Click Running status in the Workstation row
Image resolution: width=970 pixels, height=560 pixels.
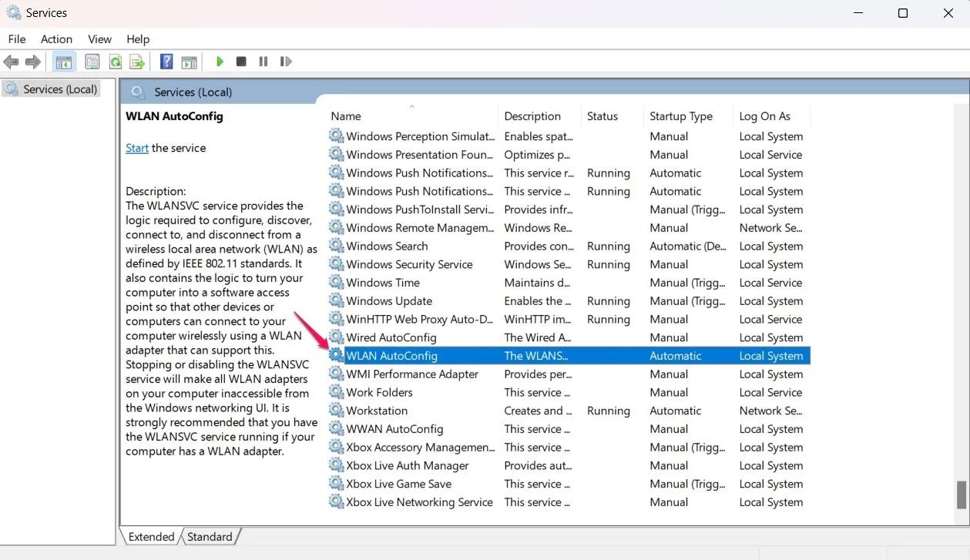pyautogui.click(x=609, y=411)
